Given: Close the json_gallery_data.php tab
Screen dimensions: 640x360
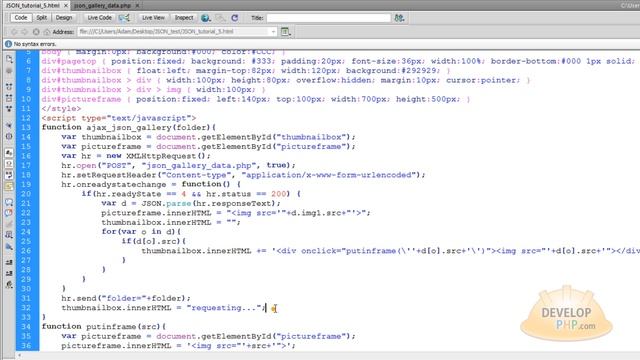Looking at the screenshot, I should [137, 5].
